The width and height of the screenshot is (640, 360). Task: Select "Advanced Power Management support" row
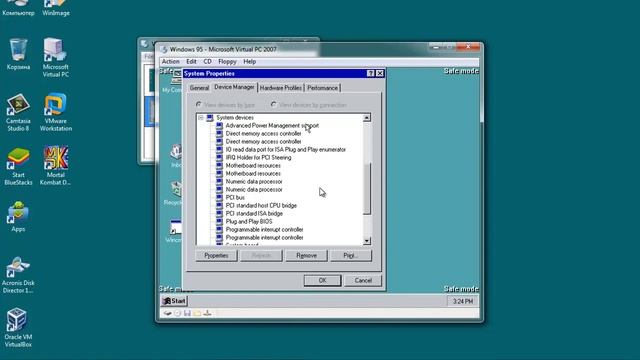pos(272,125)
